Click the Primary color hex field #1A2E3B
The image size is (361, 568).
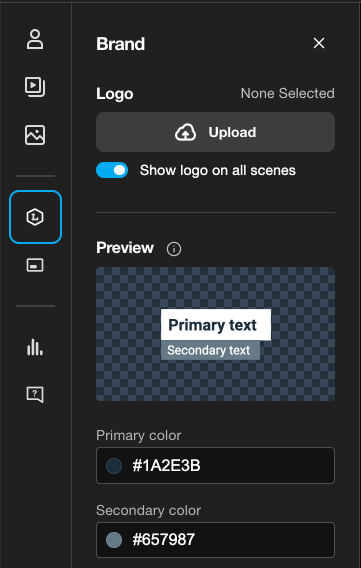pos(215,465)
